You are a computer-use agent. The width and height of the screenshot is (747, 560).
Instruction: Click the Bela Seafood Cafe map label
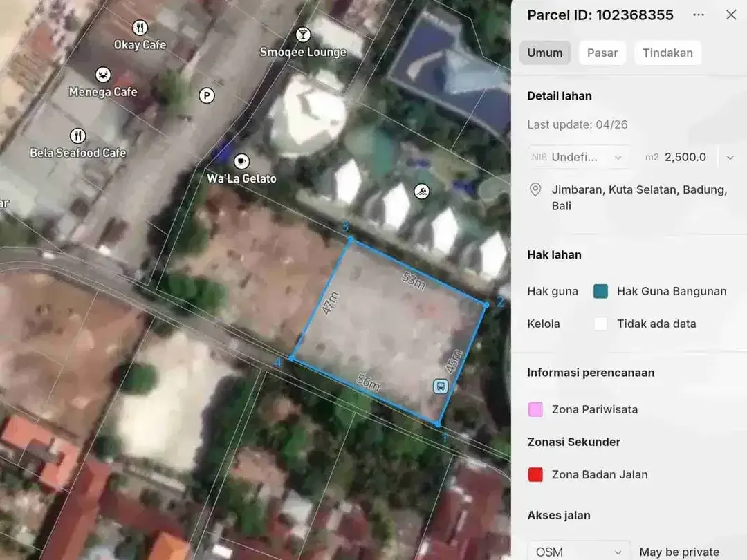click(x=77, y=153)
